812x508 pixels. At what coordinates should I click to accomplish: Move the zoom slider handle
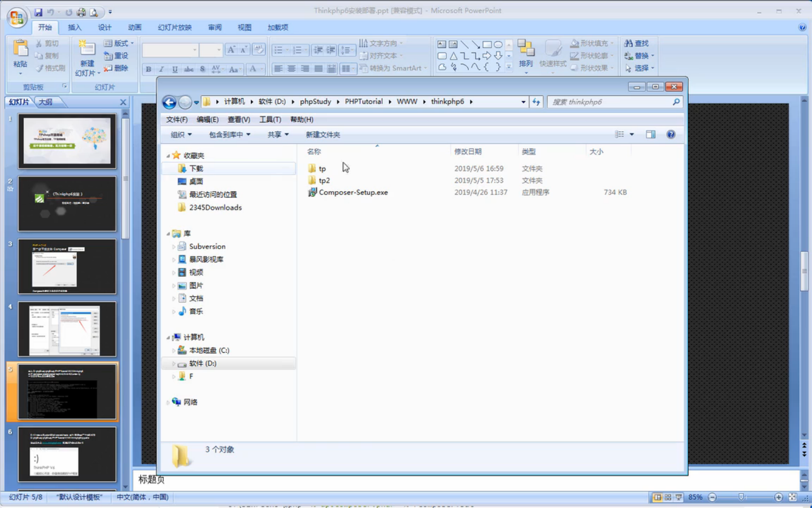pos(741,497)
